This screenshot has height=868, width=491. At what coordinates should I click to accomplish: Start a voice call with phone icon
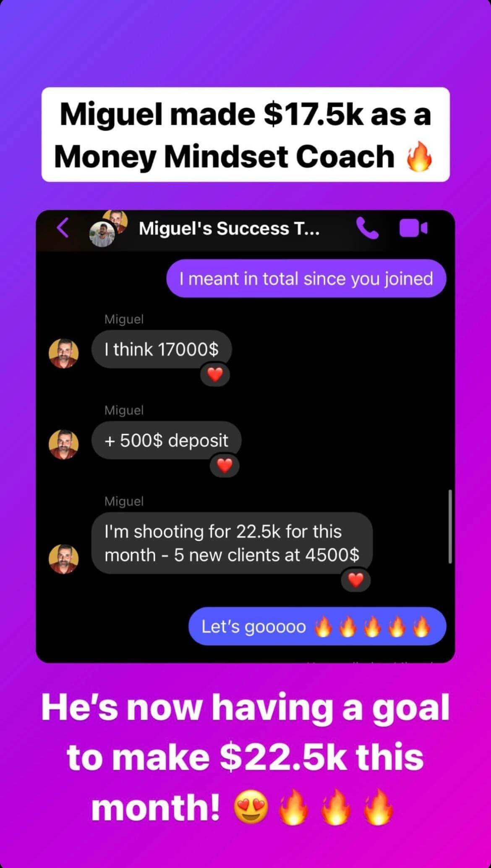(367, 228)
